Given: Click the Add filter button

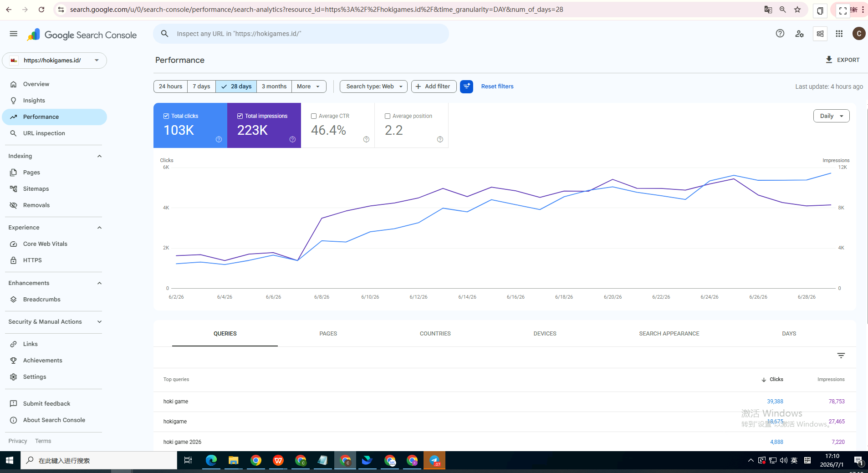Looking at the screenshot, I should (x=434, y=86).
